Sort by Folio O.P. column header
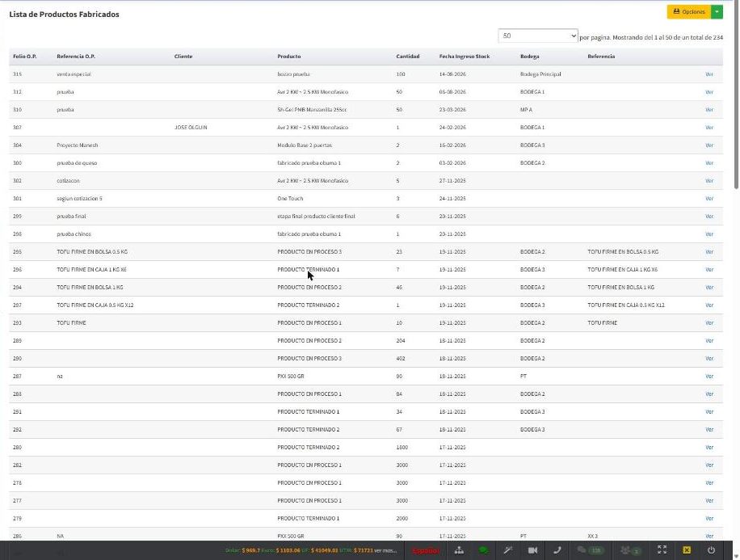 tap(24, 57)
